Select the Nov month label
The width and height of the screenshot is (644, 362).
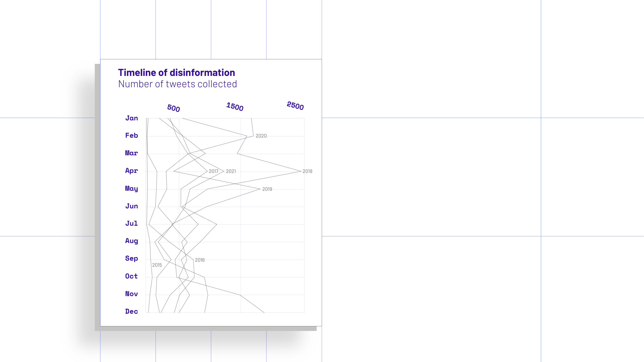point(132,294)
